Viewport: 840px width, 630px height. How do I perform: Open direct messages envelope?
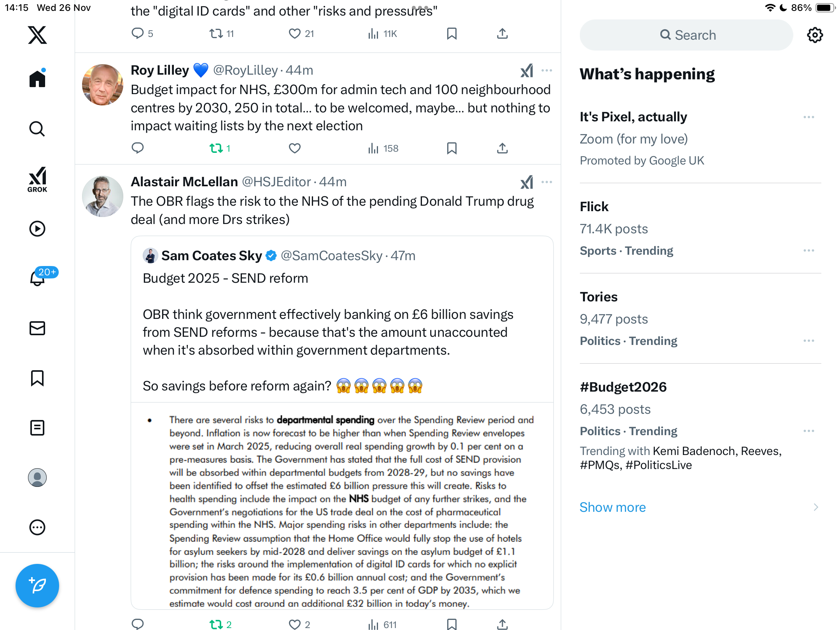click(x=37, y=328)
